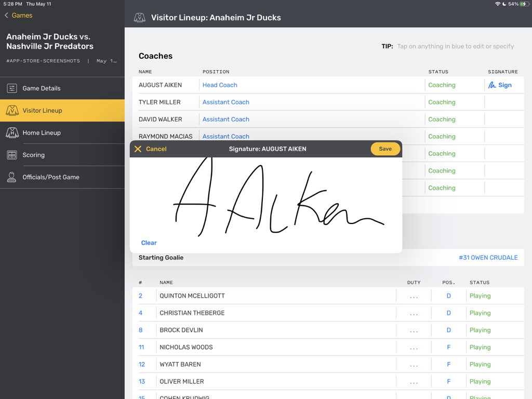The height and width of the screenshot is (399, 532).
Task: Click the team crest icon in the header bar
Action: click(139, 17)
